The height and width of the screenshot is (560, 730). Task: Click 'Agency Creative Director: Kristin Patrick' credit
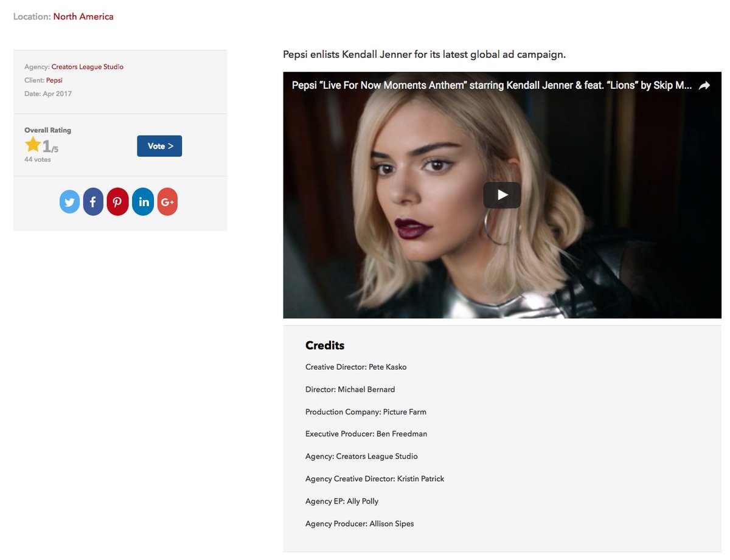[x=375, y=479]
